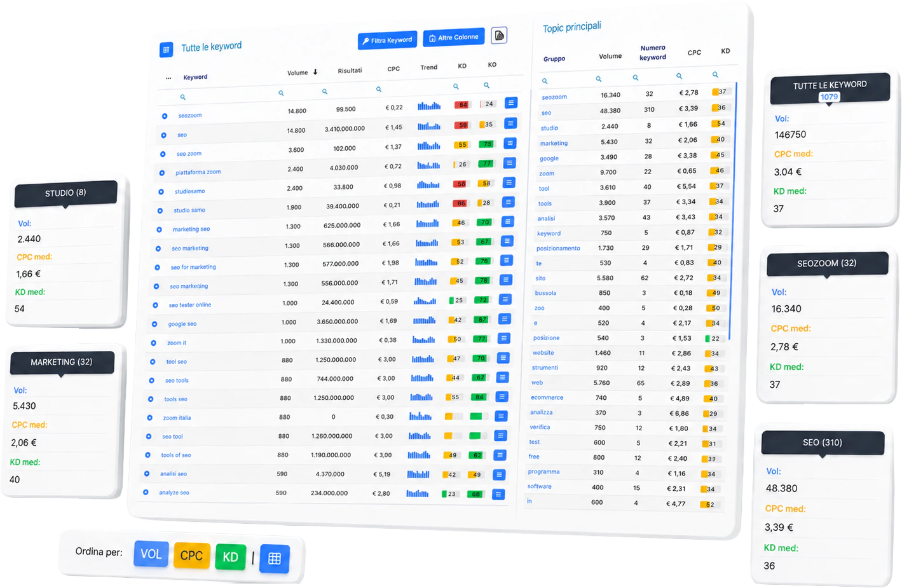Screen dimensions: 902x588
Task: Click the KD column search icon in keyword table
Action: click(456, 86)
